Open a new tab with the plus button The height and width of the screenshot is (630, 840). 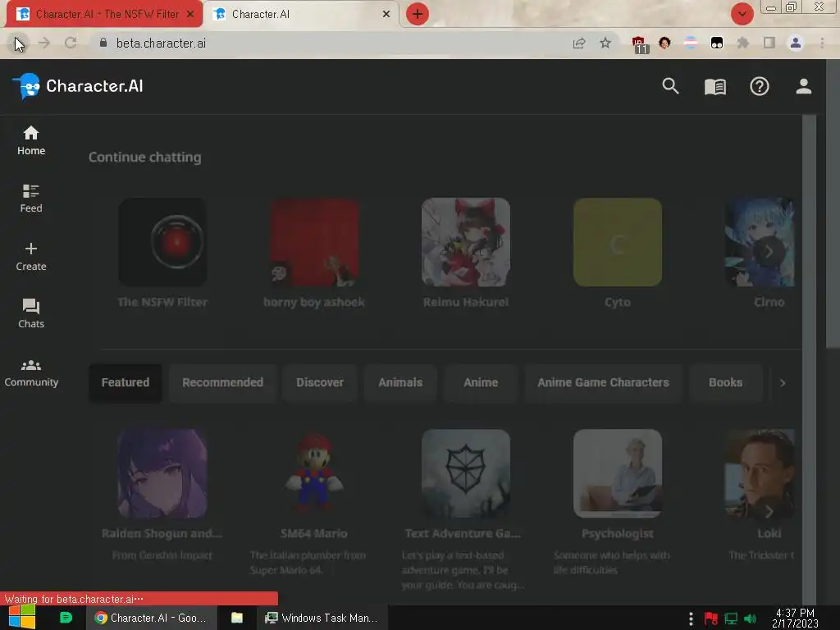pos(418,14)
